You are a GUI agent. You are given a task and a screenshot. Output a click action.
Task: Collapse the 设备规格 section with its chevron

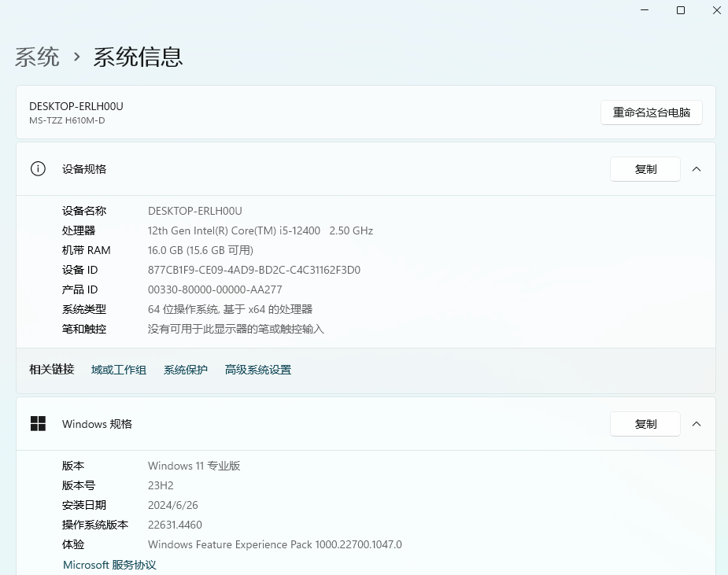tap(697, 169)
